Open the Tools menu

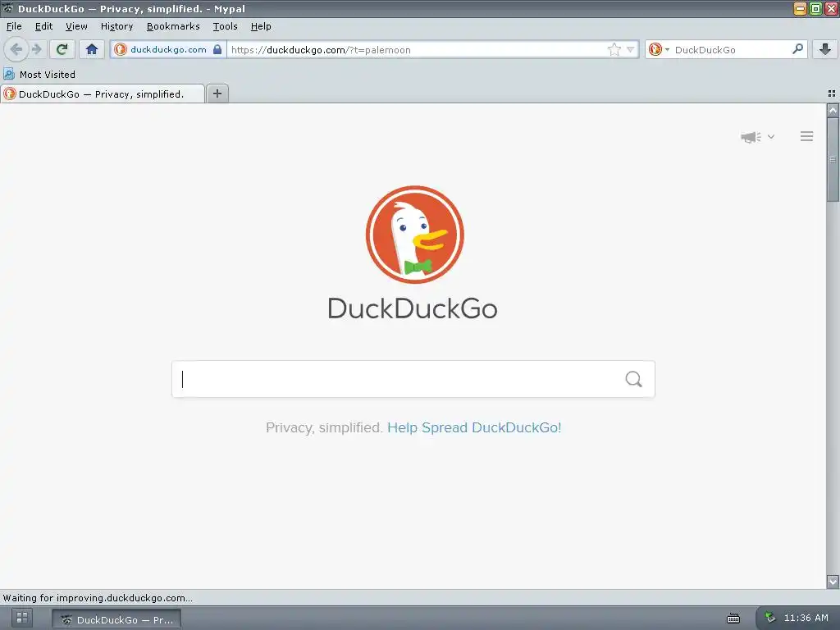(x=225, y=26)
